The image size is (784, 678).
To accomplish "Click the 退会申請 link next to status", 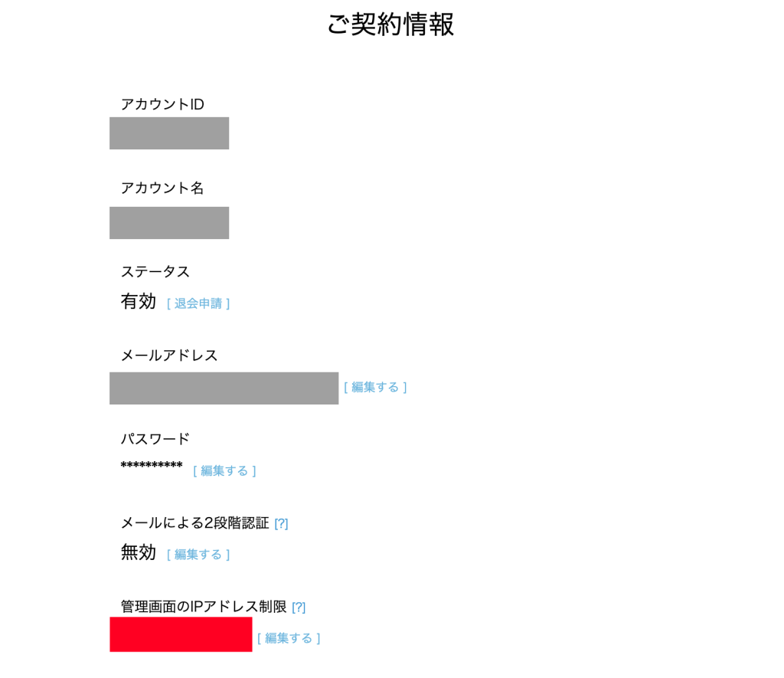I will pyautogui.click(x=198, y=303).
